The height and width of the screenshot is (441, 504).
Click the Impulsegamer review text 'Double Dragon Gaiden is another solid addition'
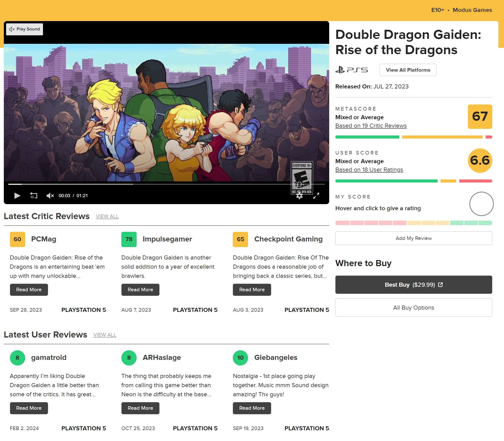168,267
